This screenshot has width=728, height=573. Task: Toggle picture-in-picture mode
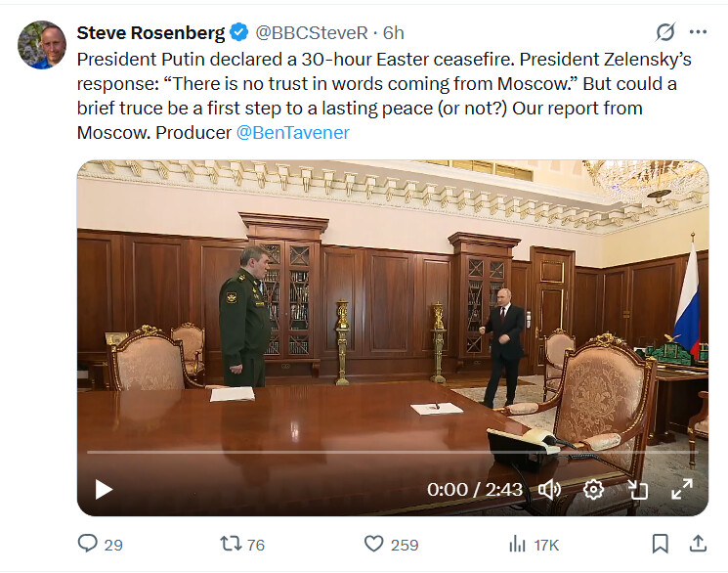[637, 489]
